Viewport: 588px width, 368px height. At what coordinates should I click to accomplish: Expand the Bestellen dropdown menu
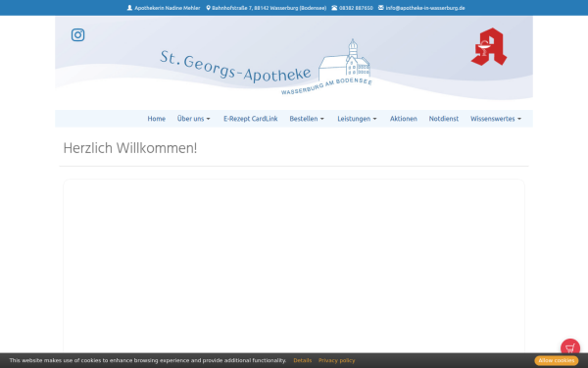point(307,119)
